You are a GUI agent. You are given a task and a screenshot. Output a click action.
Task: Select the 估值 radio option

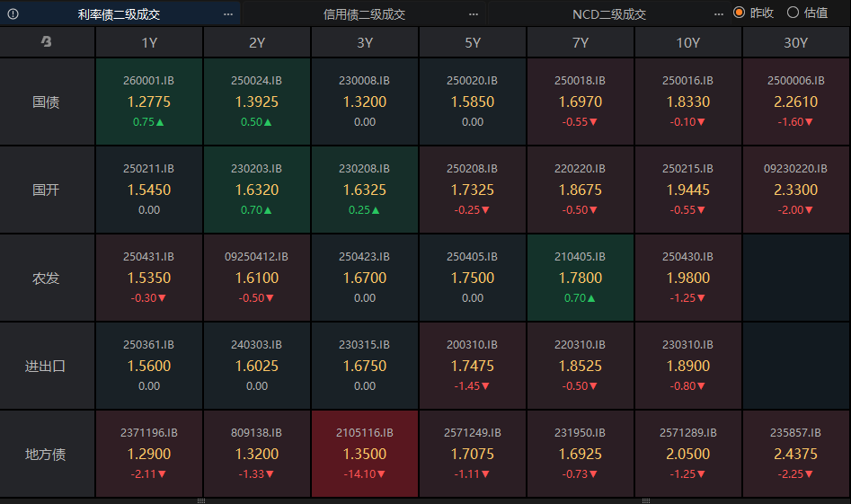793,13
